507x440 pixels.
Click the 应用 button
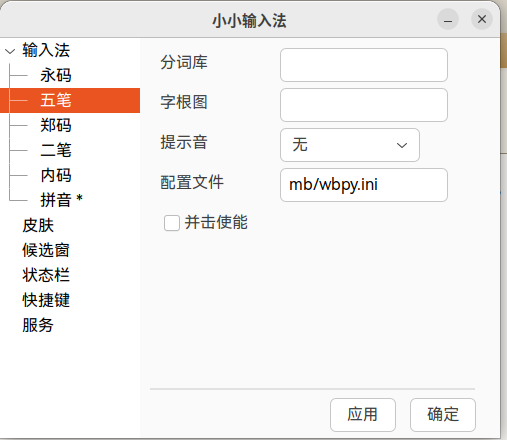click(x=363, y=415)
